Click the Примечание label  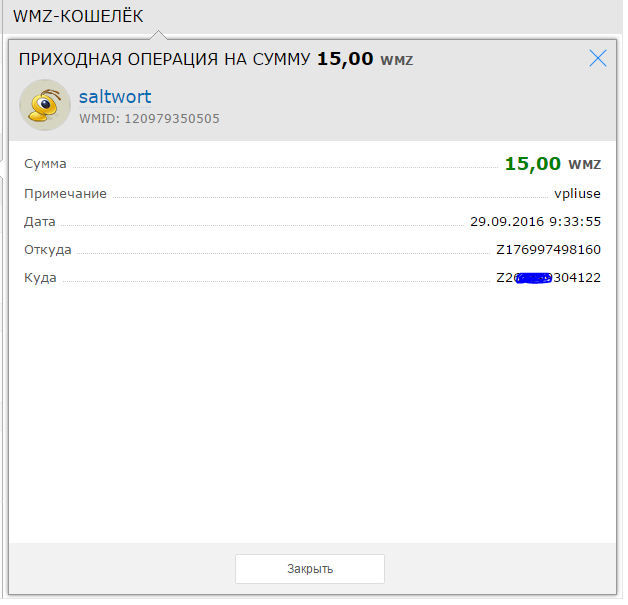[65, 194]
